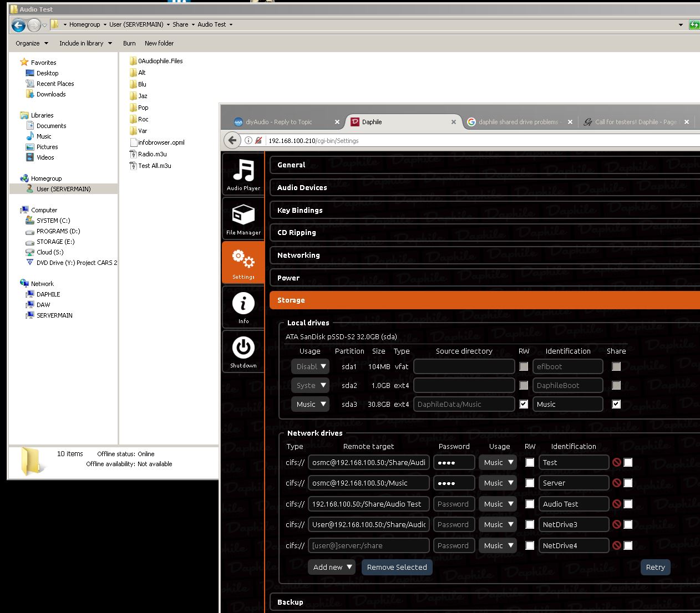The image size is (700, 613).
Task: Click the Remove Selected button
Action: tap(397, 567)
